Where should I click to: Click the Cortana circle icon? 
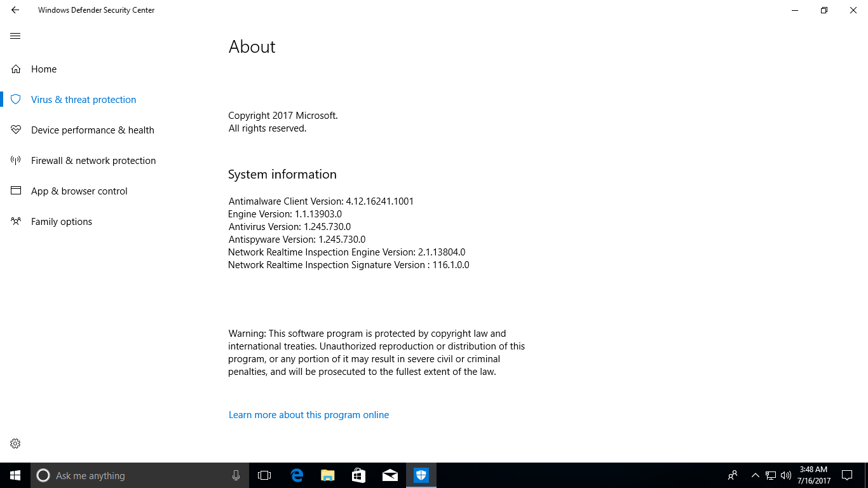pyautogui.click(x=43, y=475)
